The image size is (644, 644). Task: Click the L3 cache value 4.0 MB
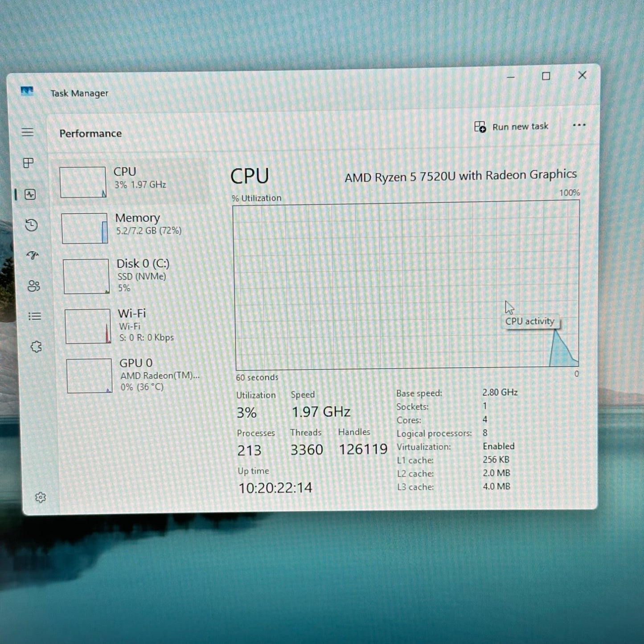[x=496, y=486]
